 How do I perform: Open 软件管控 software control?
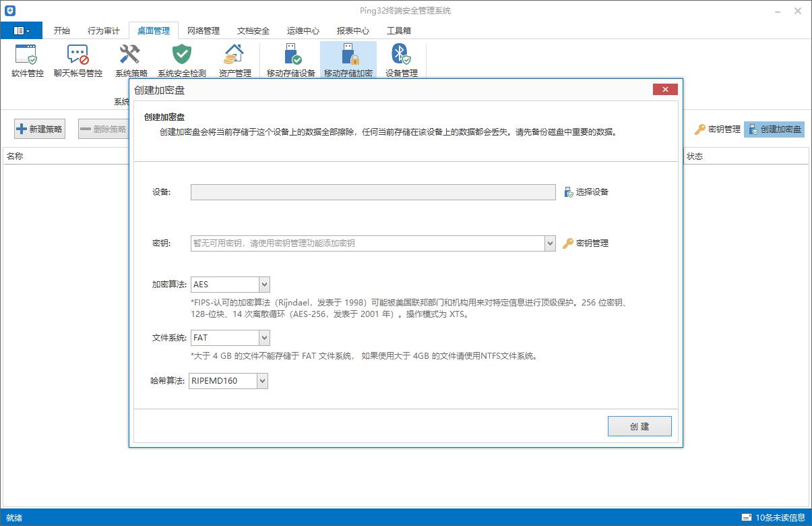pyautogui.click(x=28, y=61)
